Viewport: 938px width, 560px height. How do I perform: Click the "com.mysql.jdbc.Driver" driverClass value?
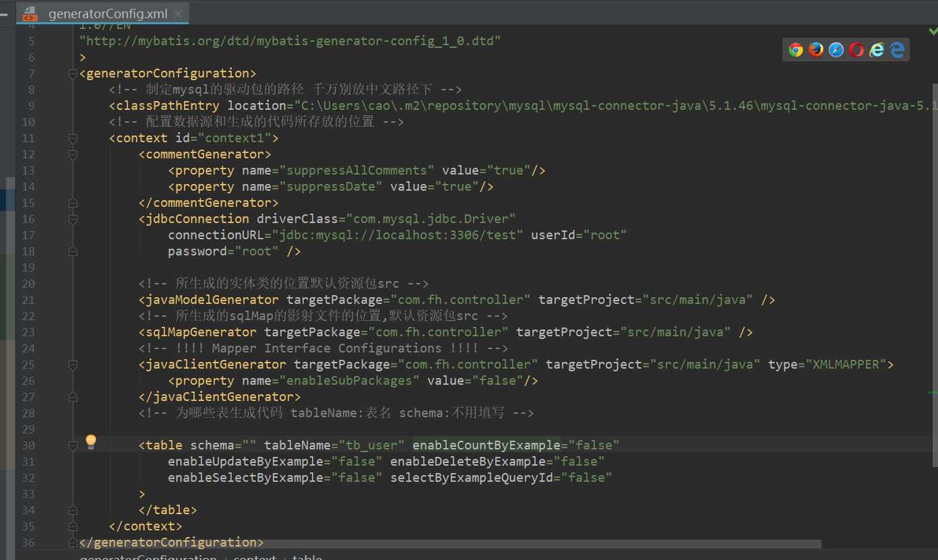[x=431, y=219]
